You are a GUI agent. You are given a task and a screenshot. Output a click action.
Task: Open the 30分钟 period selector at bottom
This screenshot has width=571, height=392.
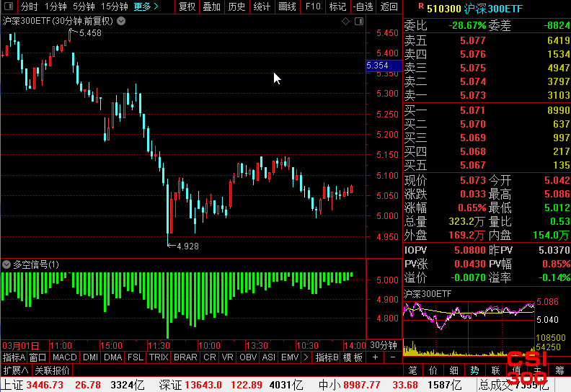384,345
